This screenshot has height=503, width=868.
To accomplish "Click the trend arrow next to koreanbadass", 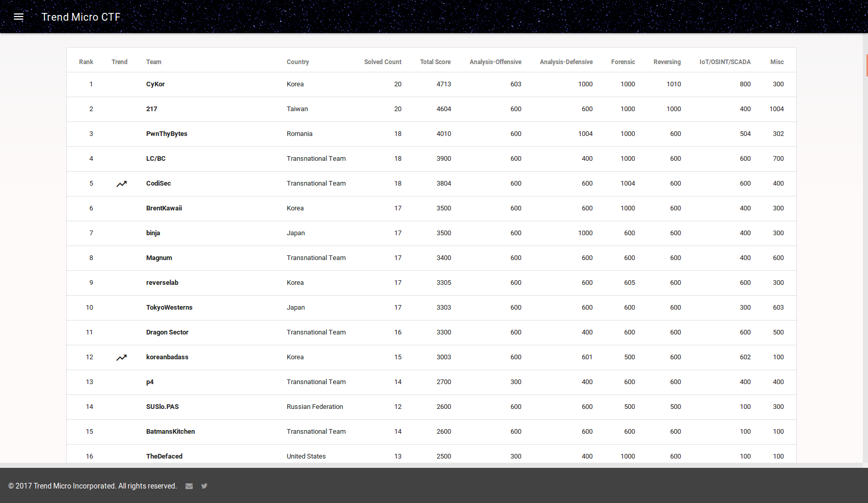I will (121, 357).
